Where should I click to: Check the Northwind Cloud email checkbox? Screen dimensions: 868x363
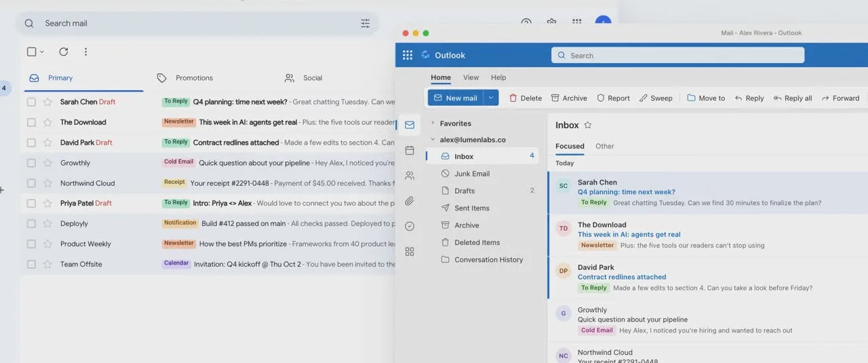click(x=31, y=183)
